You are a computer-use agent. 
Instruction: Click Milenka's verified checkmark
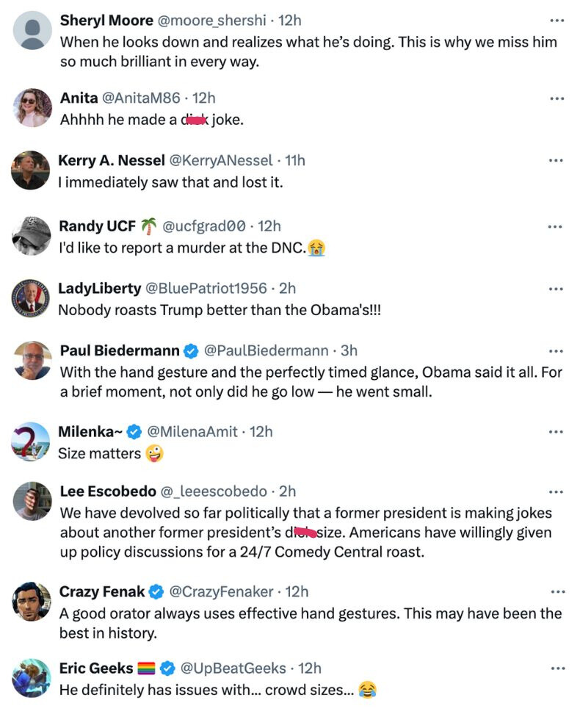(134, 432)
